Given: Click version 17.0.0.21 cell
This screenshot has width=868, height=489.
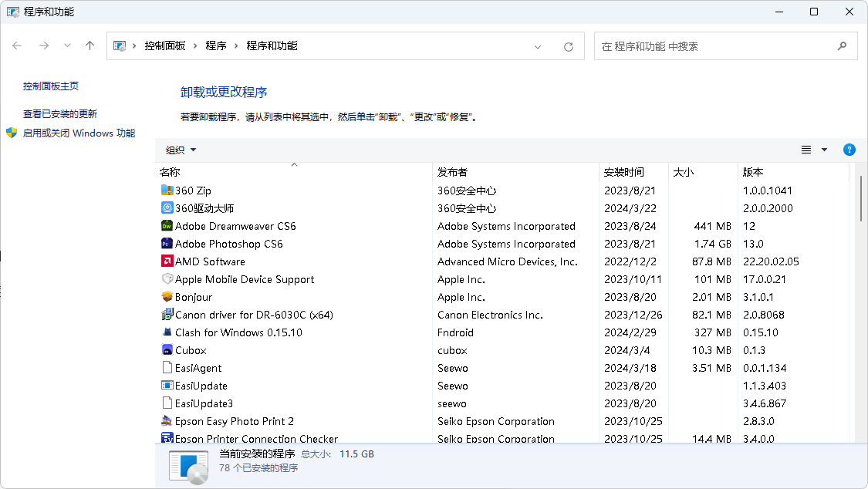Looking at the screenshot, I should tap(765, 279).
